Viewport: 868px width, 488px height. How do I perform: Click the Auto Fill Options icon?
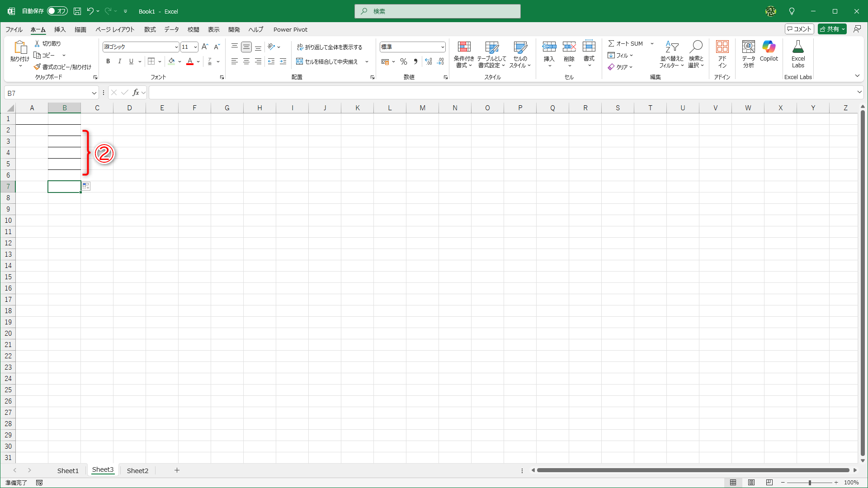86,186
